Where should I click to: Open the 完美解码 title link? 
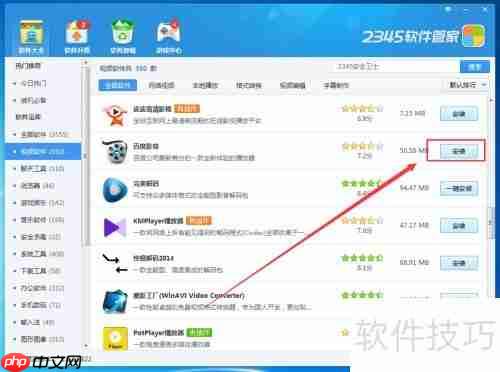(146, 183)
